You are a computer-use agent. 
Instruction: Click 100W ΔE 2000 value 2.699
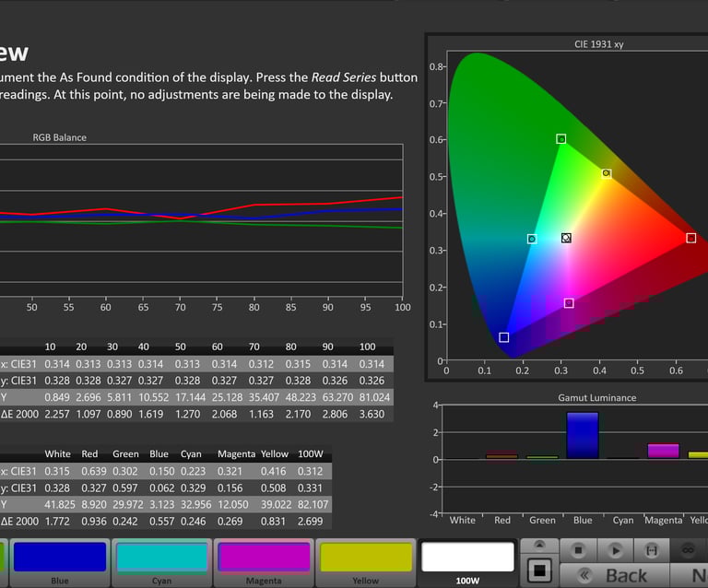coord(310,522)
